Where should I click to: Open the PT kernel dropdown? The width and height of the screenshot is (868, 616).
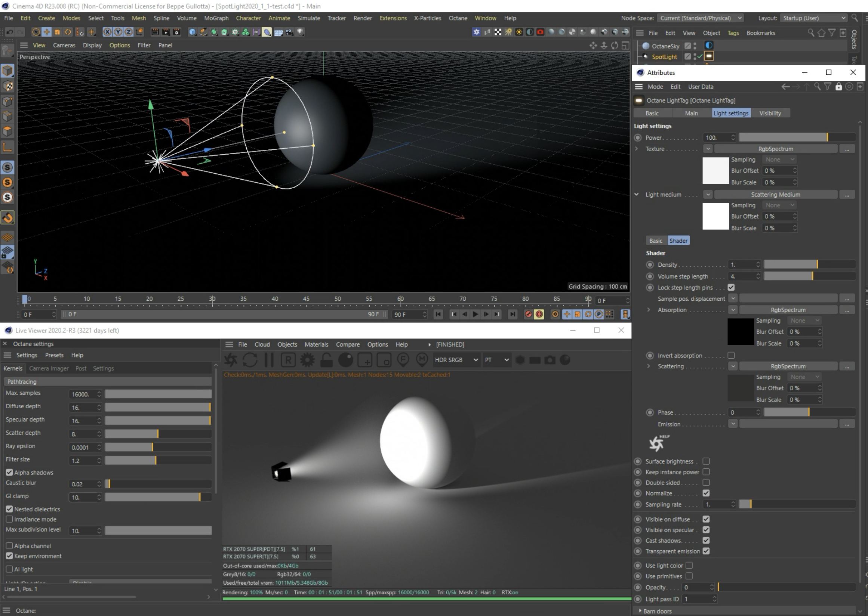click(496, 360)
